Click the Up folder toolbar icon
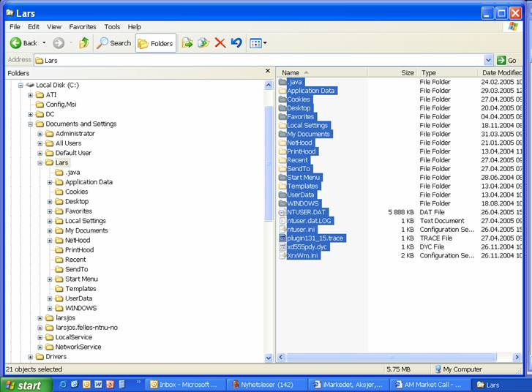 84,43
